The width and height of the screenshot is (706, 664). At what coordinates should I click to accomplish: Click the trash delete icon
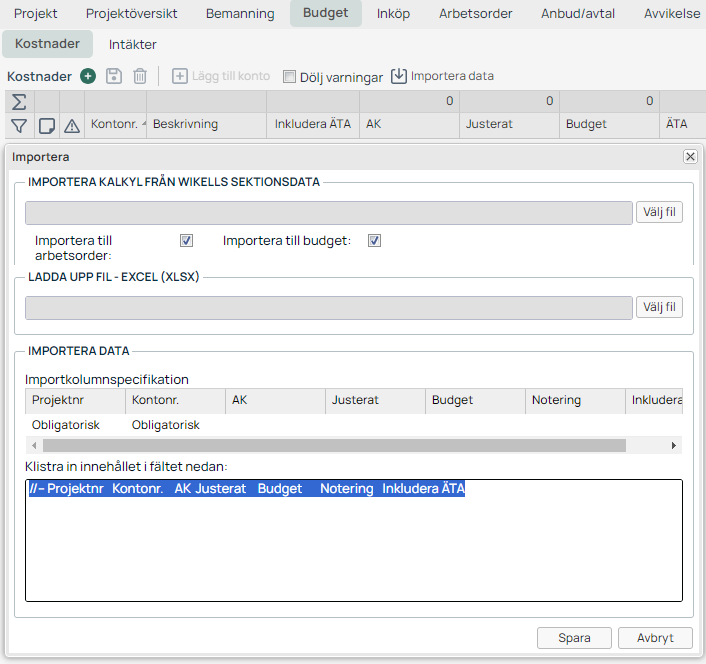pos(140,76)
